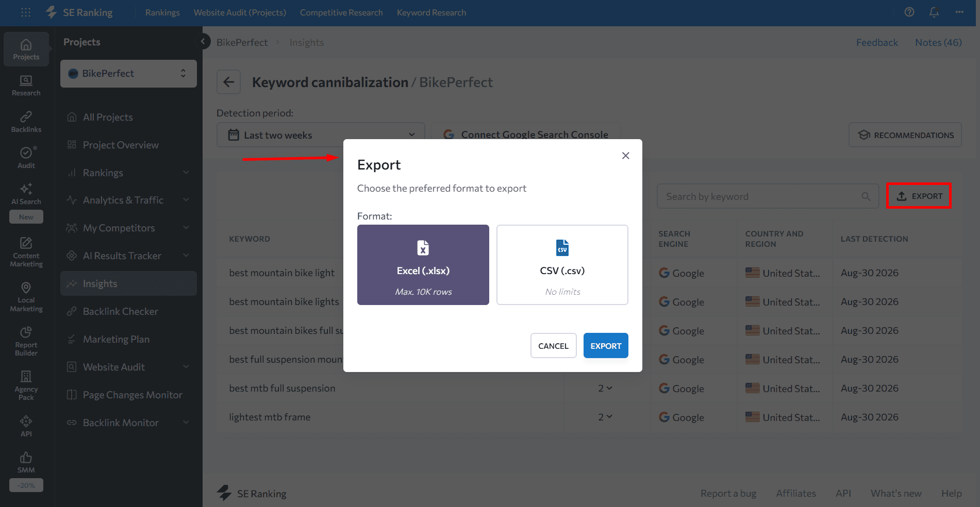Open Rankings in the top navigation
The image size is (980, 507).
click(x=162, y=12)
